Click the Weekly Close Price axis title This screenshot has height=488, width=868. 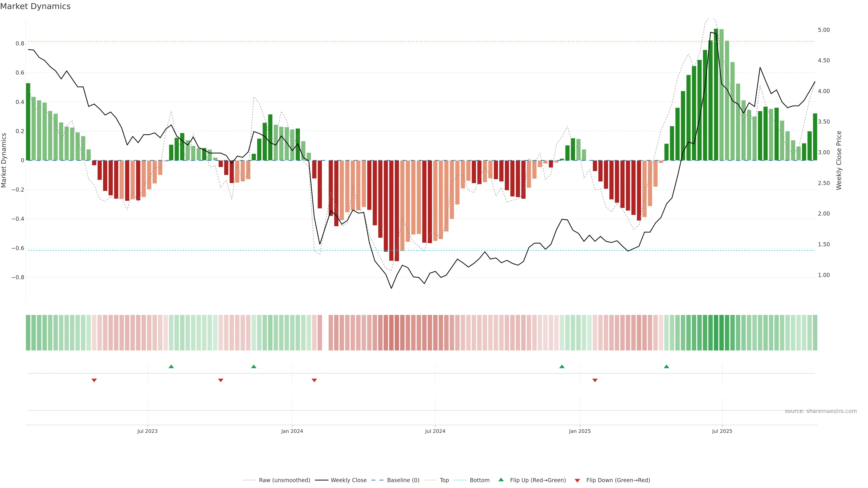(839, 160)
